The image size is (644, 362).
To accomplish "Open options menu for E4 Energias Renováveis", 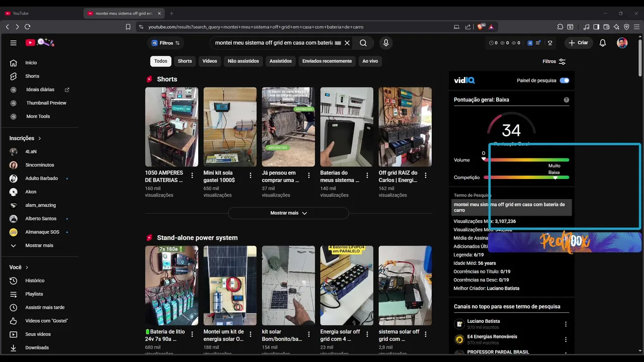I will click(566, 339).
